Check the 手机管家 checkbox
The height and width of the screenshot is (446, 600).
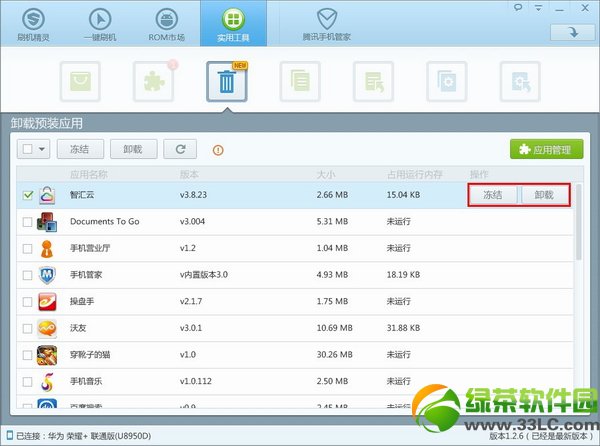(x=28, y=275)
